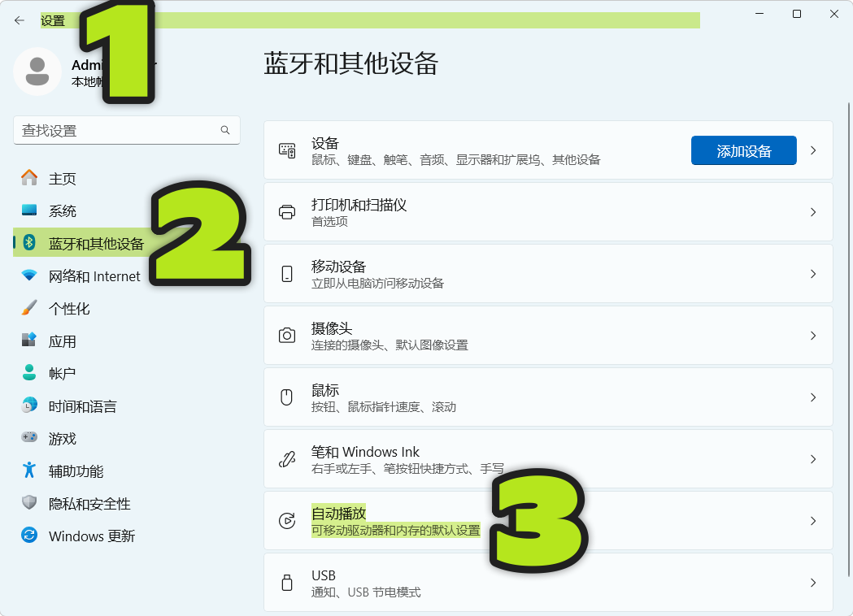Viewport: 853px width, 616px height.
Task: Open 鼠标 settings via its chevron
Action: coord(813,397)
